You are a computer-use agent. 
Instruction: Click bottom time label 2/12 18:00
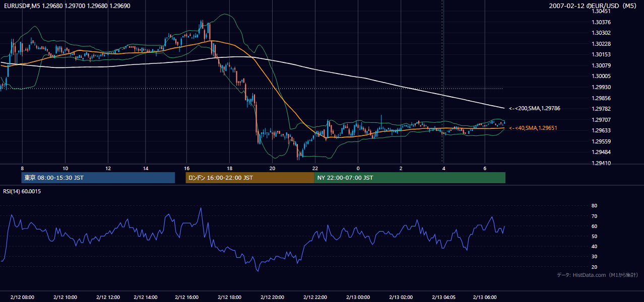229,297
